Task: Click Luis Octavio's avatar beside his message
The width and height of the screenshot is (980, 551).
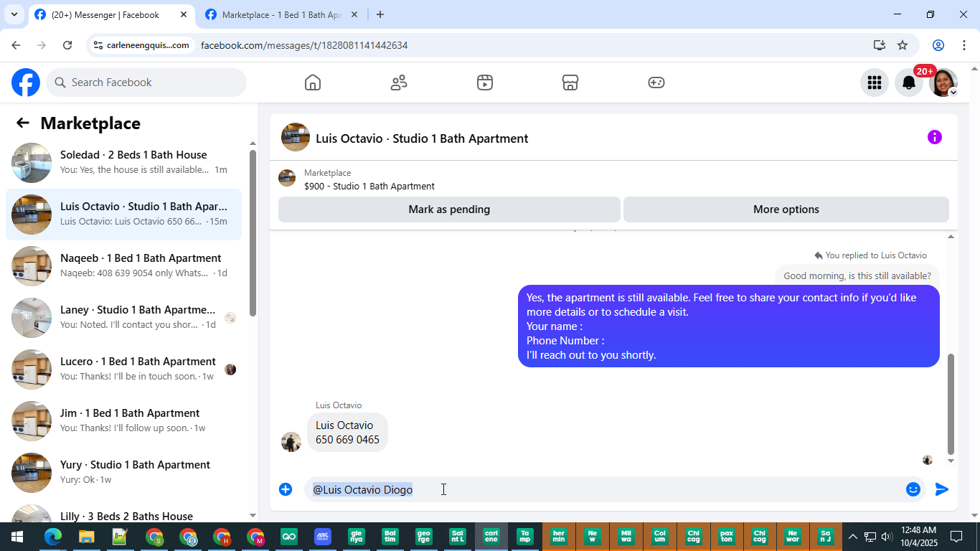Action: (291, 441)
